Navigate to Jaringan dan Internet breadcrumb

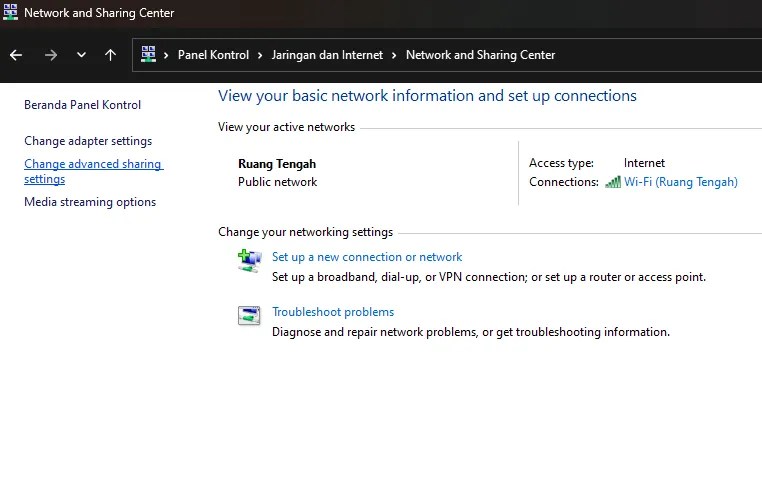[327, 55]
